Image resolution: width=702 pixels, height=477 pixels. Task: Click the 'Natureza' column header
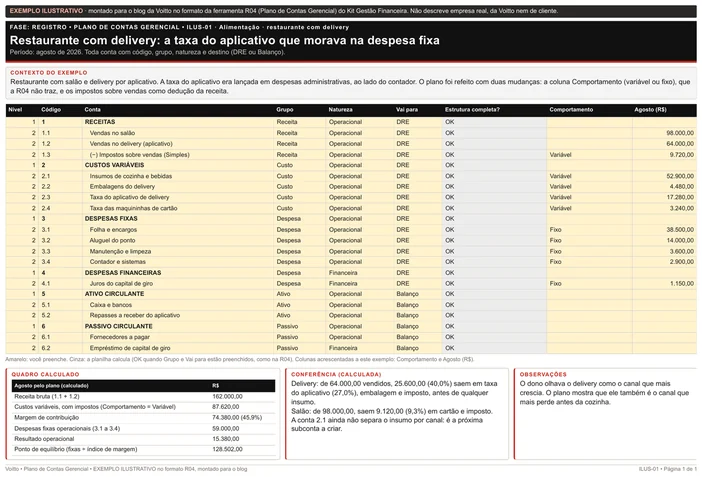(x=340, y=110)
